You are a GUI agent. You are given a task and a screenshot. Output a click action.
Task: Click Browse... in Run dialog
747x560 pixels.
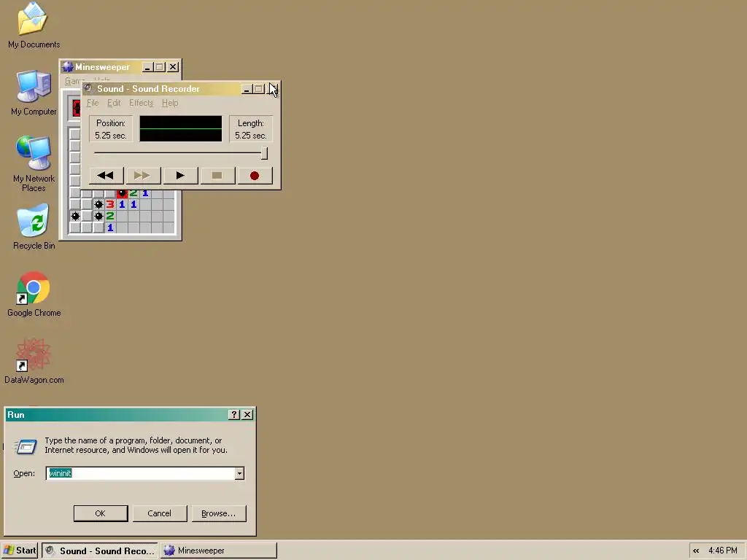219,513
